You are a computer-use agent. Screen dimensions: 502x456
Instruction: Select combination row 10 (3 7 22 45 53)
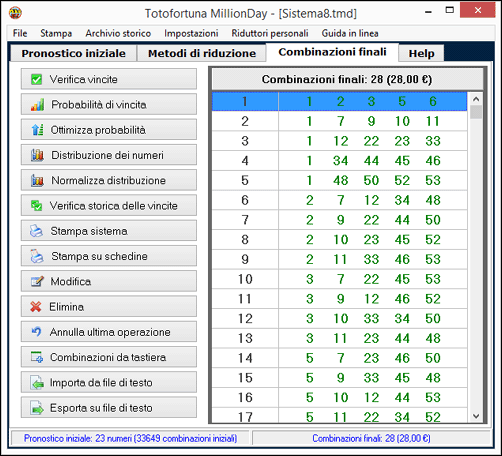pos(339,279)
